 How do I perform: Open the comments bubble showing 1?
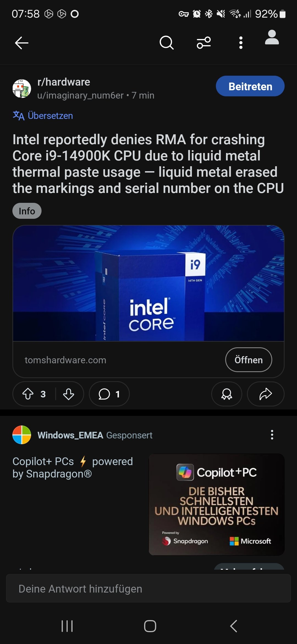pyautogui.click(x=109, y=394)
